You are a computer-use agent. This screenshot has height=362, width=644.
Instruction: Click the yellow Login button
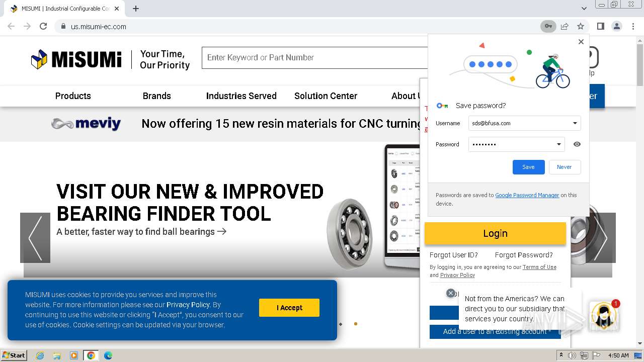(x=495, y=233)
